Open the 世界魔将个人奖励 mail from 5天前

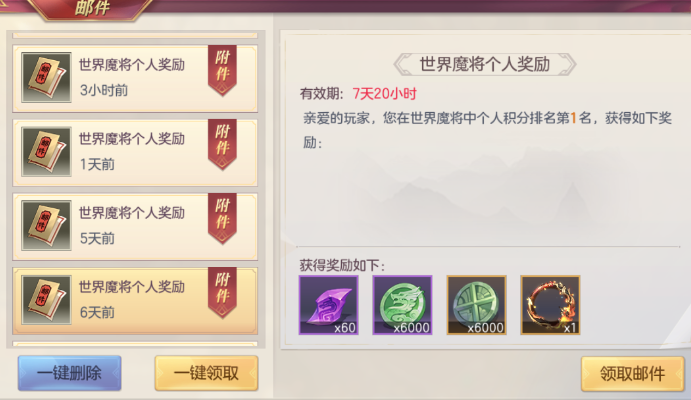point(135,226)
